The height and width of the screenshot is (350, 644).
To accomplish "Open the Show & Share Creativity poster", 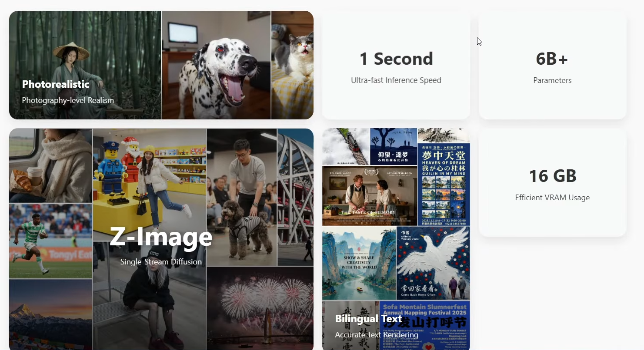I will [x=359, y=263].
